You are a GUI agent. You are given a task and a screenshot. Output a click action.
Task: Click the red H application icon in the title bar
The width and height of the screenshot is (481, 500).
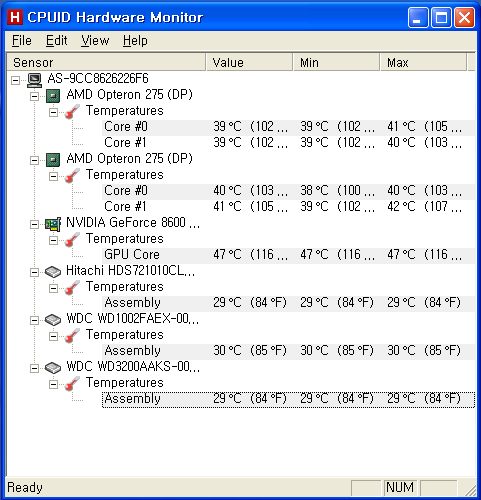point(15,17)
